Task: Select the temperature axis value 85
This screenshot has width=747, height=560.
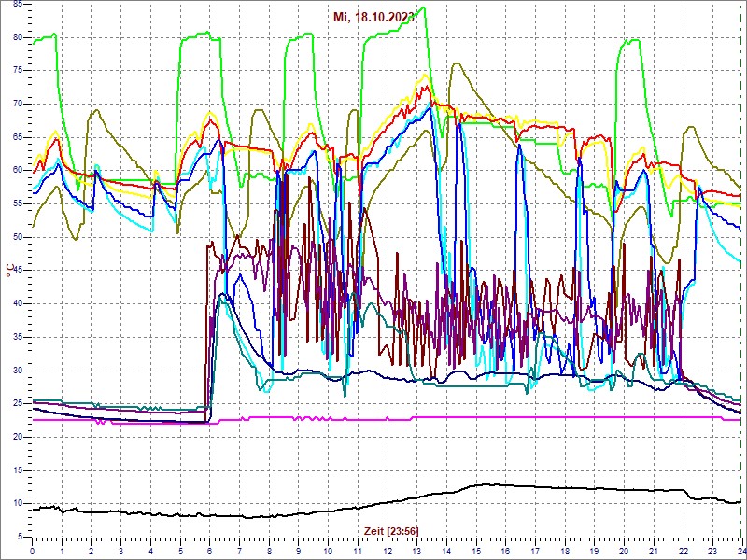Action: point(17,5)
